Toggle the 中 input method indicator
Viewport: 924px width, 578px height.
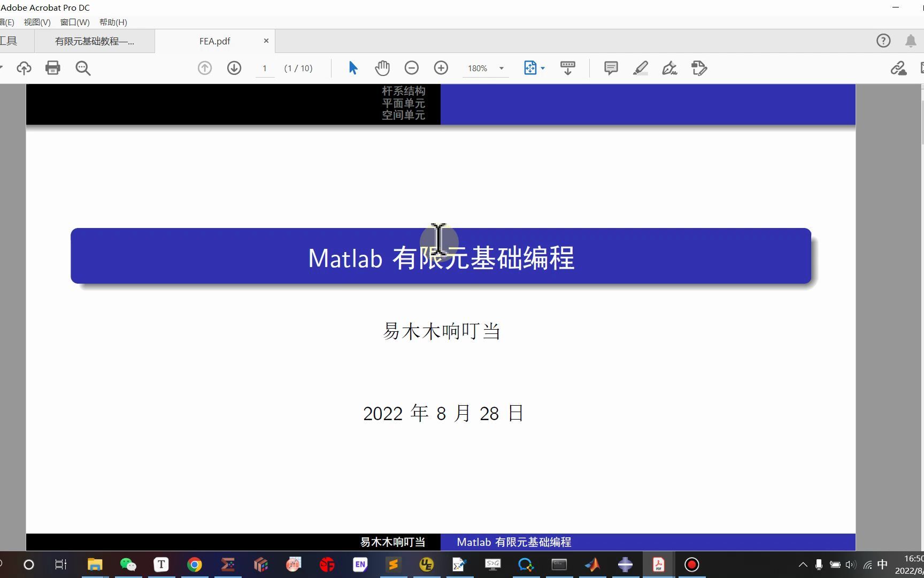(x=883, y=565)
